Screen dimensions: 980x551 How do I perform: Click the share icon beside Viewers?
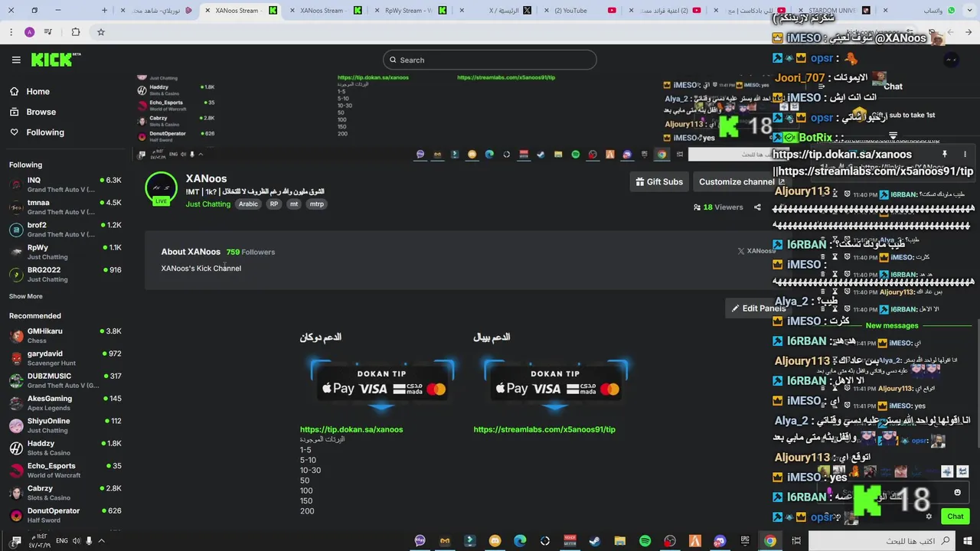coord(757,207)
